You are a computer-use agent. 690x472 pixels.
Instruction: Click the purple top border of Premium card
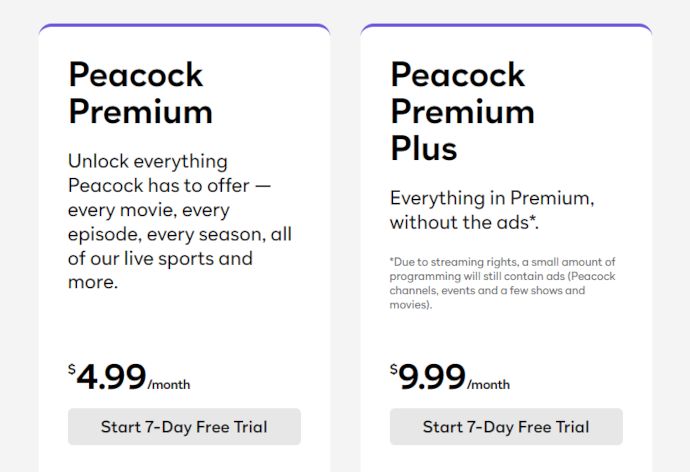[184, 26]
